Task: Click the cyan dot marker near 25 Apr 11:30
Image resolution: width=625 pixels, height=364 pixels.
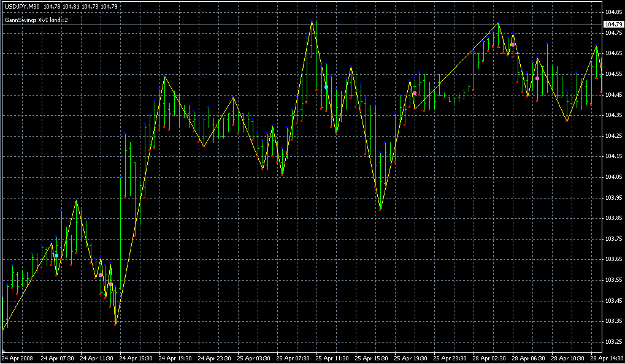Action: click(x=326, y=88)
